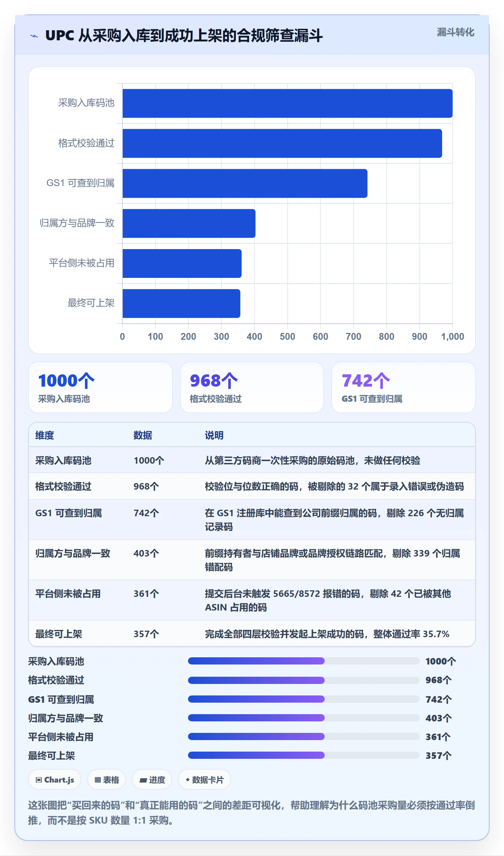Click the 格式校验通过 cell in the table

click(63, 486)
